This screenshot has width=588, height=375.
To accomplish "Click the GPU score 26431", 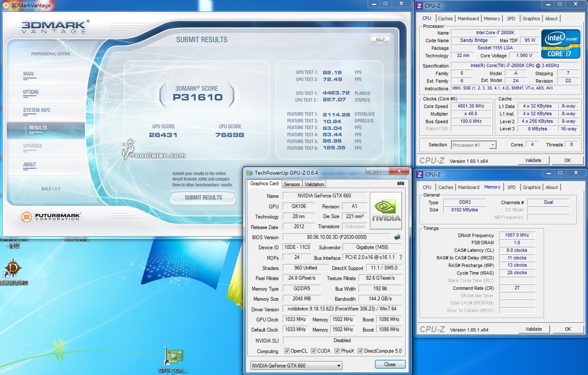I will pos(163,135).
